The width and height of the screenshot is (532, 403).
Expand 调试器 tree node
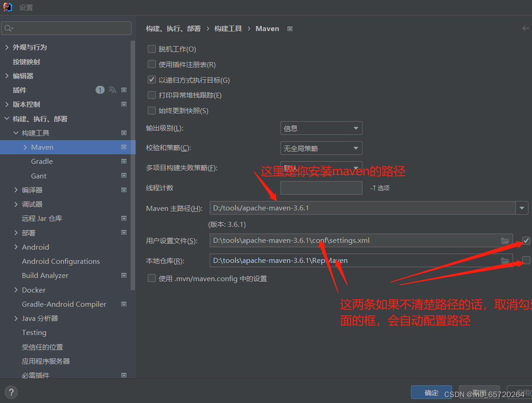pos(16,204)
